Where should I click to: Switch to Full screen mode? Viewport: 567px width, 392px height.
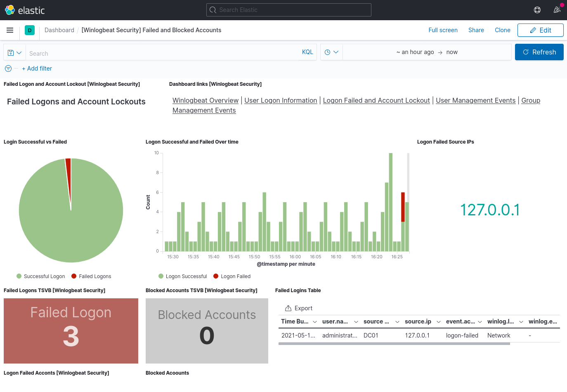click(443, 30)
